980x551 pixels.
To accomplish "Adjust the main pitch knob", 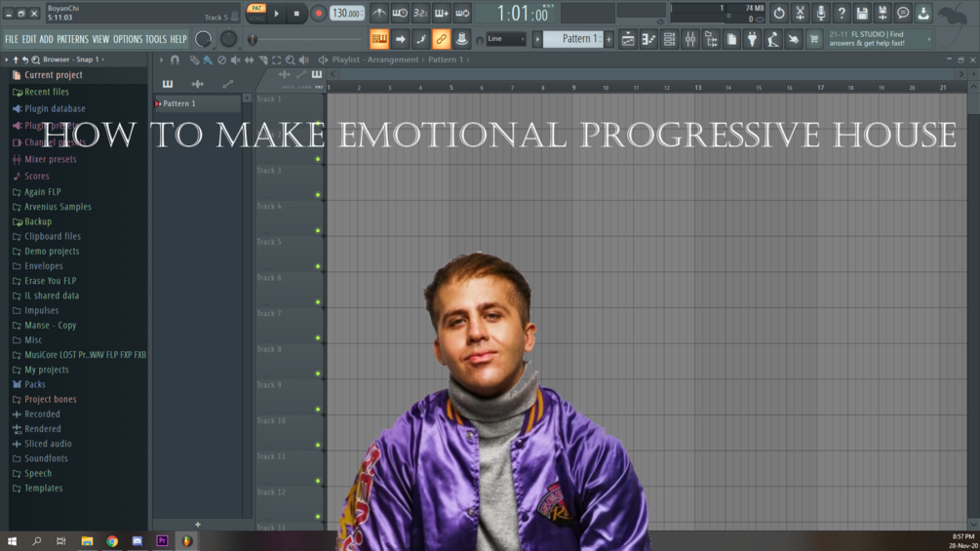I will click(229, 39).
